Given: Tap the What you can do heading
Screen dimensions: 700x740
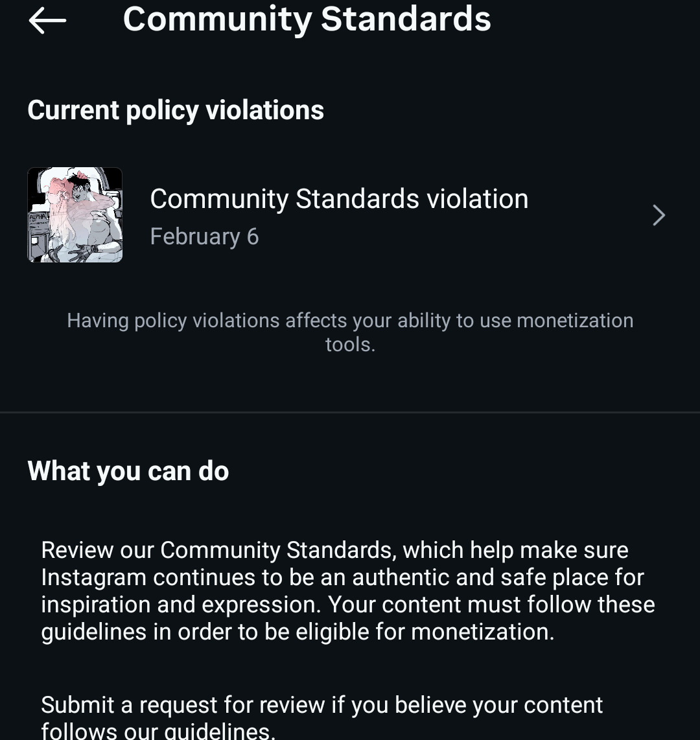Looking at the screenshot, I should click(128, 471).
